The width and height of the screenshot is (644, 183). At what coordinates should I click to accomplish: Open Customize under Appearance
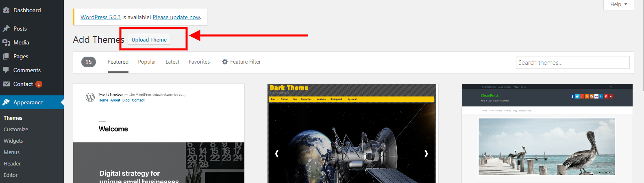coord(16,129)
